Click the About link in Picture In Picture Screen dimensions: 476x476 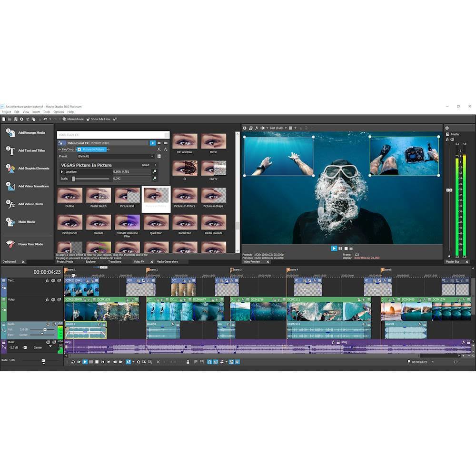tap(145, 165)
